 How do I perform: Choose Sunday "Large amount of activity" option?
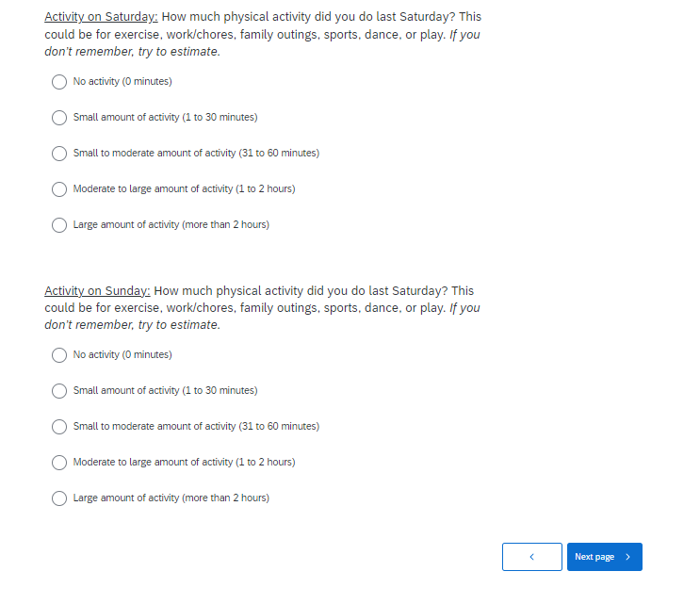[59, 498]
